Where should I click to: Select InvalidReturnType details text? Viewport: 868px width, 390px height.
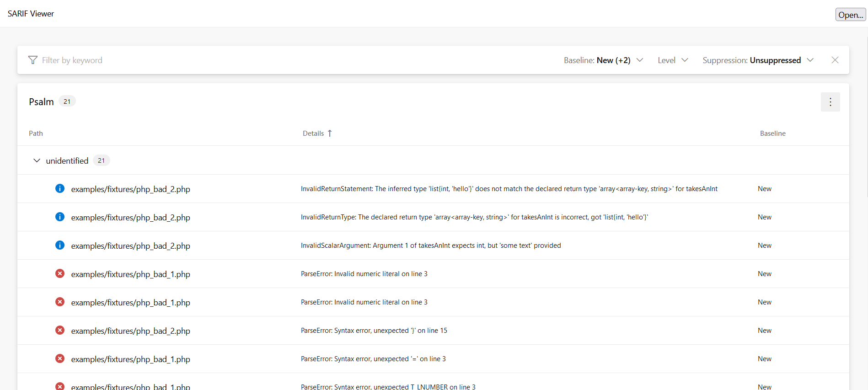[x=474, y=217]
